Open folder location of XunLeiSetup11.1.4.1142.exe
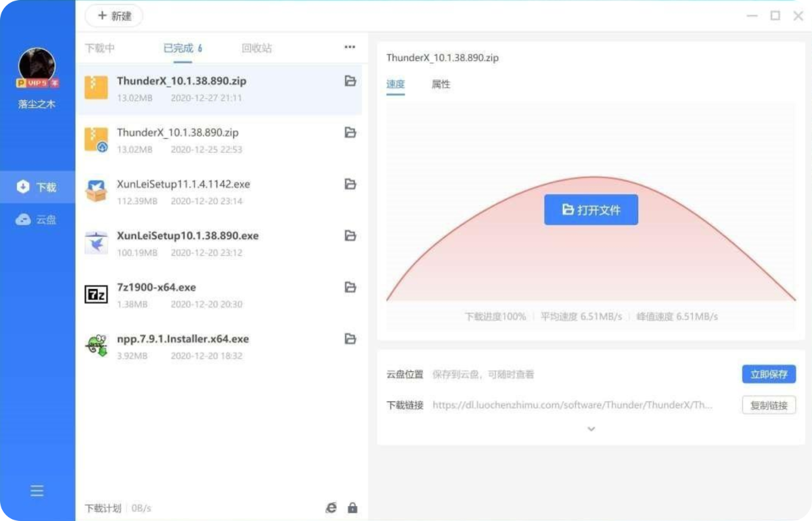 [350, 184]
